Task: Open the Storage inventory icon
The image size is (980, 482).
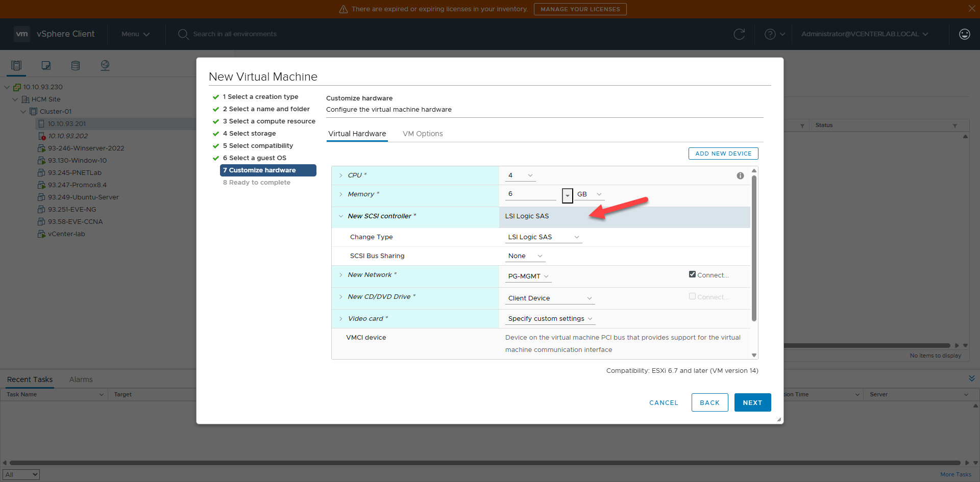Action: [x=76, y=65]
